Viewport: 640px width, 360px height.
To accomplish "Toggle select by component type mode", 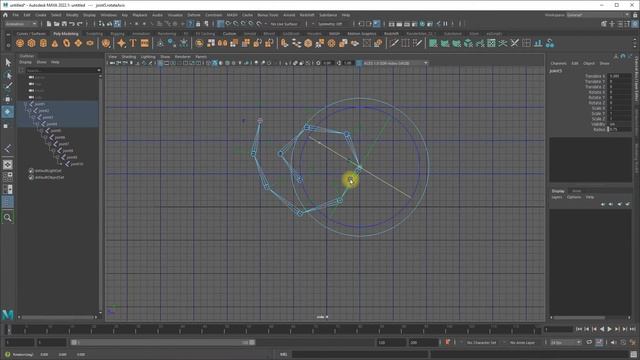I will point(117,24).
